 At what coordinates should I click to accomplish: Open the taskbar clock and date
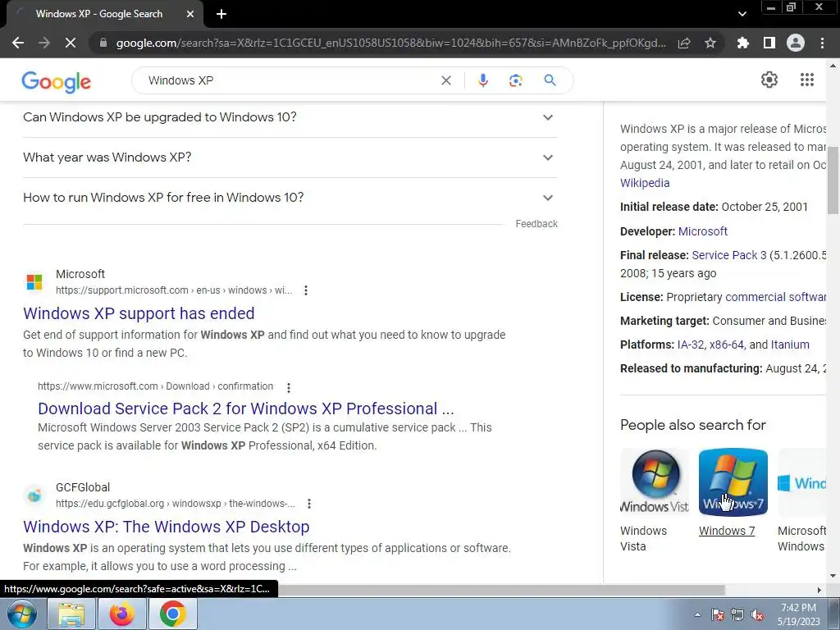(x=799, y=614)
